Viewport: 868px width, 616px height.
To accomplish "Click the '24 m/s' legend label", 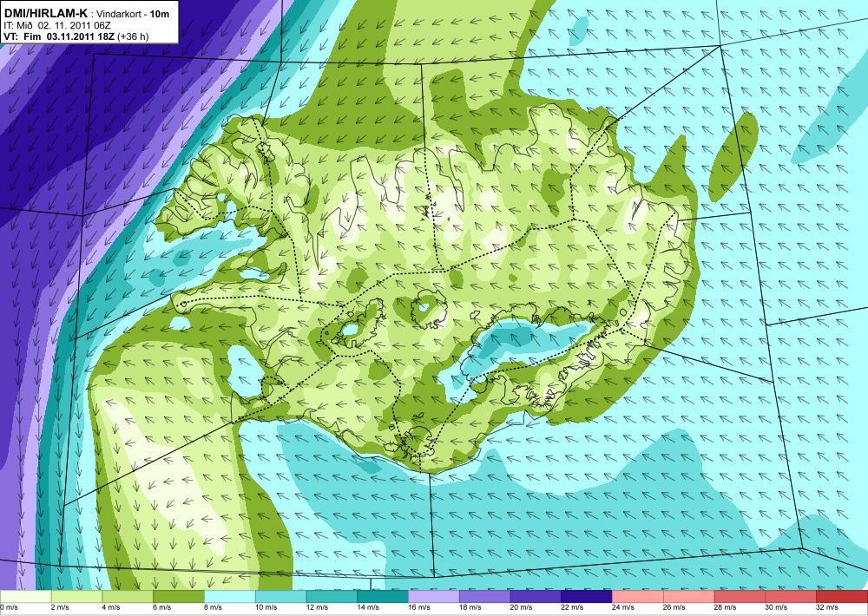I will [623, 607].
